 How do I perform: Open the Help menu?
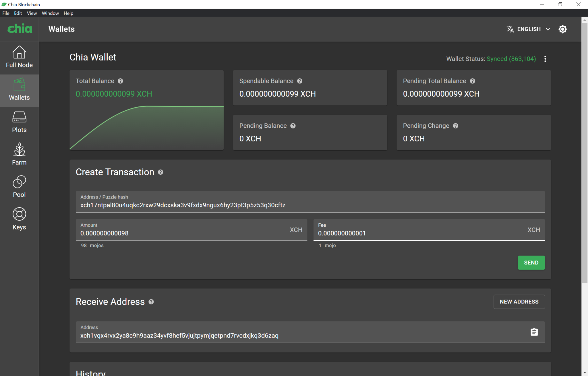(x=68, y=13)
